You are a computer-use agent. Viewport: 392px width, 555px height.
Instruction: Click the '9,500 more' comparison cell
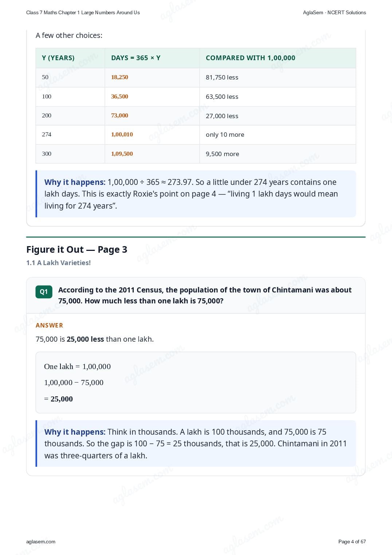coord(222,154)
